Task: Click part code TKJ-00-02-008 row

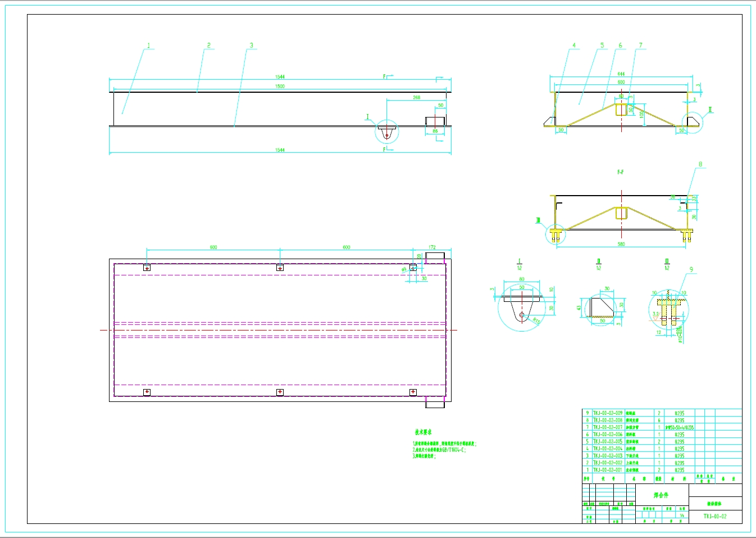Action: coord(608,420)
